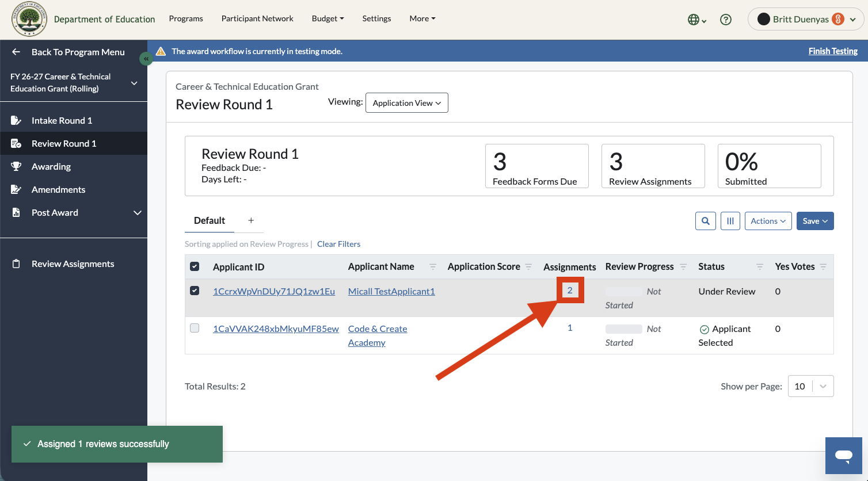
Task: Check the Code & Create Academy row checkbox
Action: pyautogui.click(x=195, y=328)
